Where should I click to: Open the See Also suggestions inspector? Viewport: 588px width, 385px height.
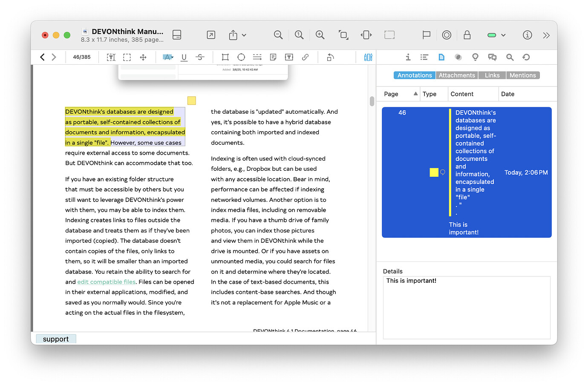475,57
